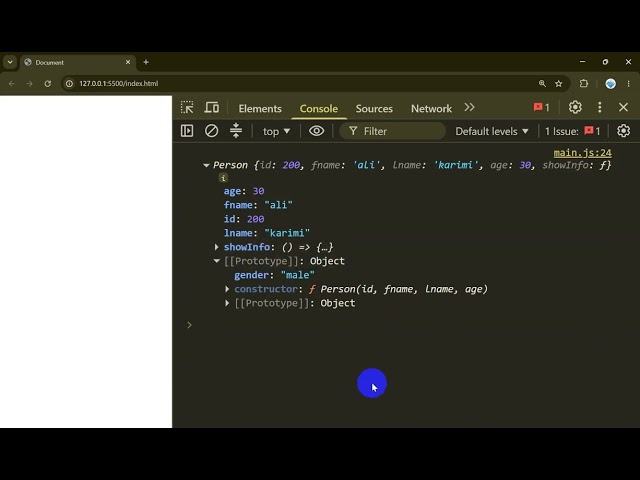This screenshot has height=480, width=640.
Task: Activate the inspect element picker icon
Action: [x=187, y=108]
